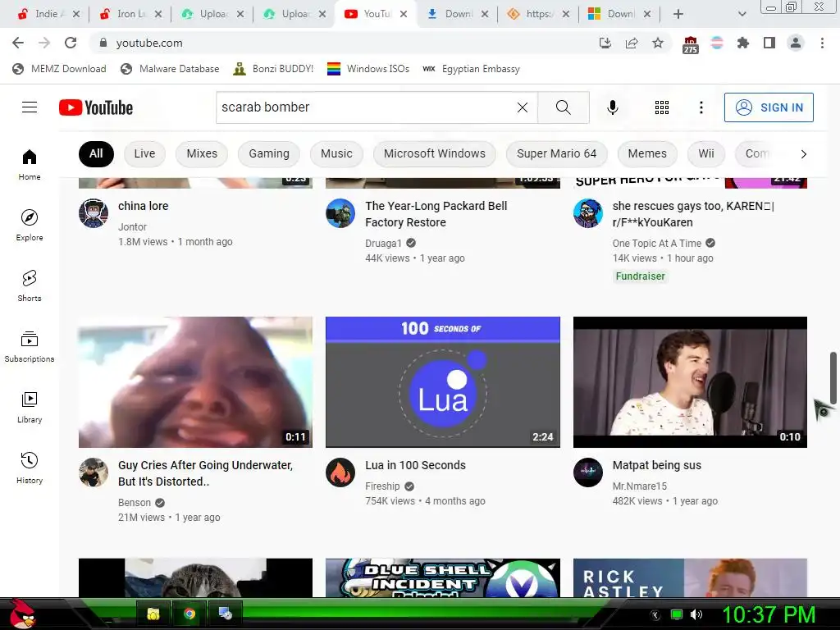Click the 10:37 PM taskbar clock
This screenshot has width=840, height=630.
[768, 614]
